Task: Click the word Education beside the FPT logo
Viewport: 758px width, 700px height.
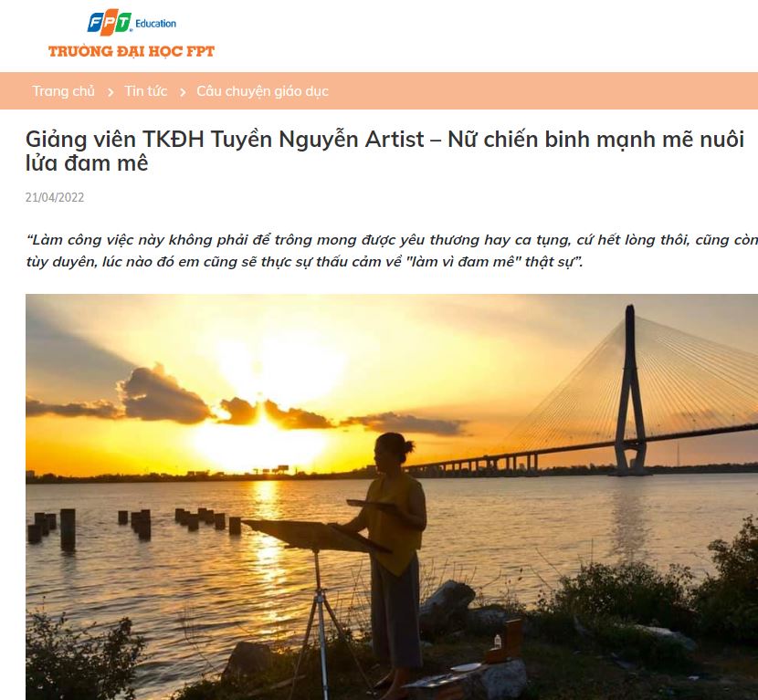Action: coord(155,23)
